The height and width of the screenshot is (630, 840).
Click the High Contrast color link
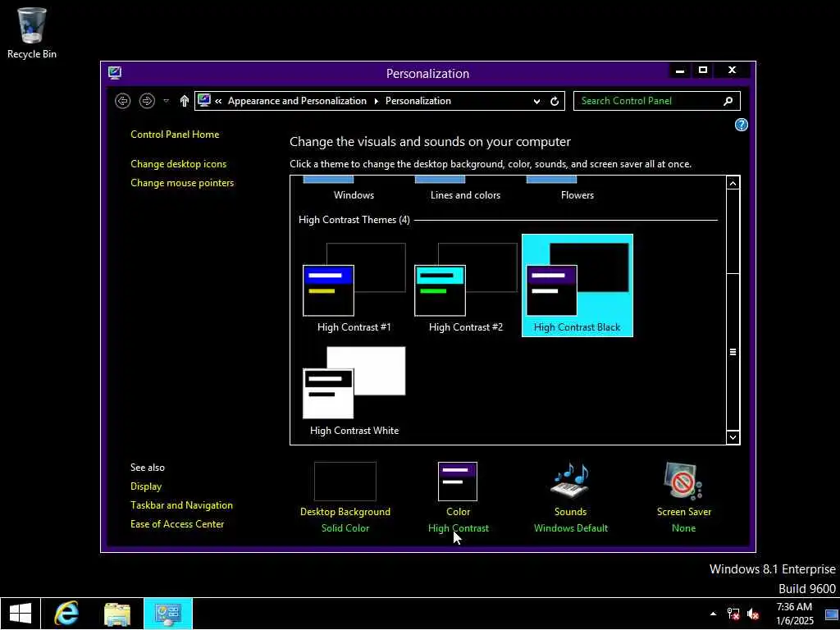point(458,528)
